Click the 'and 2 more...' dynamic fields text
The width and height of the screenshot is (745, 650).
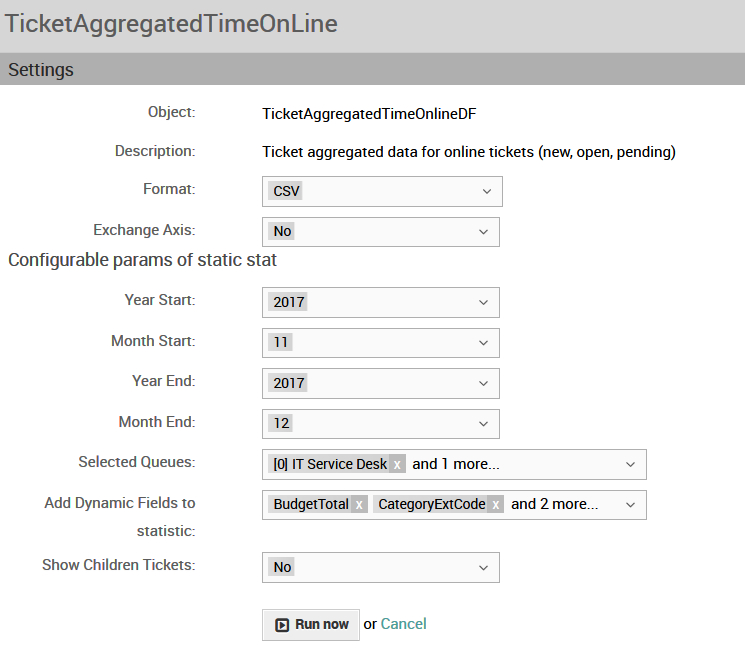coord(554,504)
